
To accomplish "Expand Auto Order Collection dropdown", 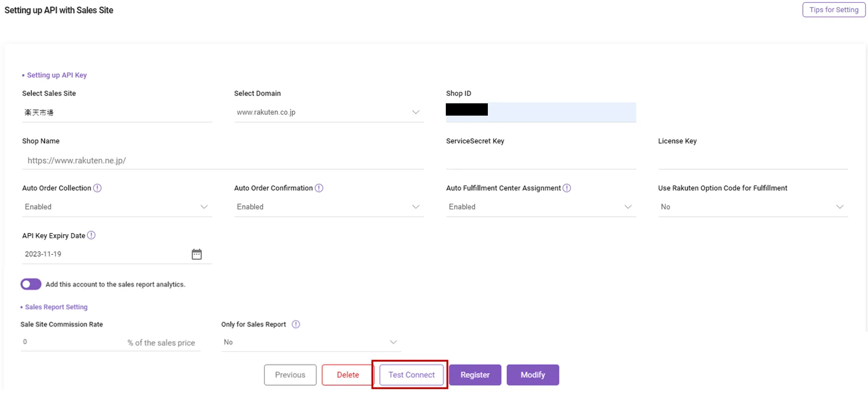I will tap(117, 207).
